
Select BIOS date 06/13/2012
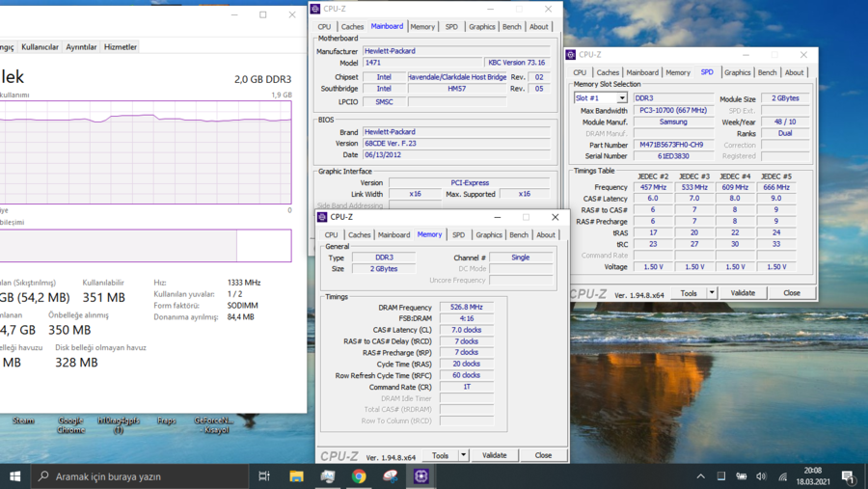click(456, 155)
